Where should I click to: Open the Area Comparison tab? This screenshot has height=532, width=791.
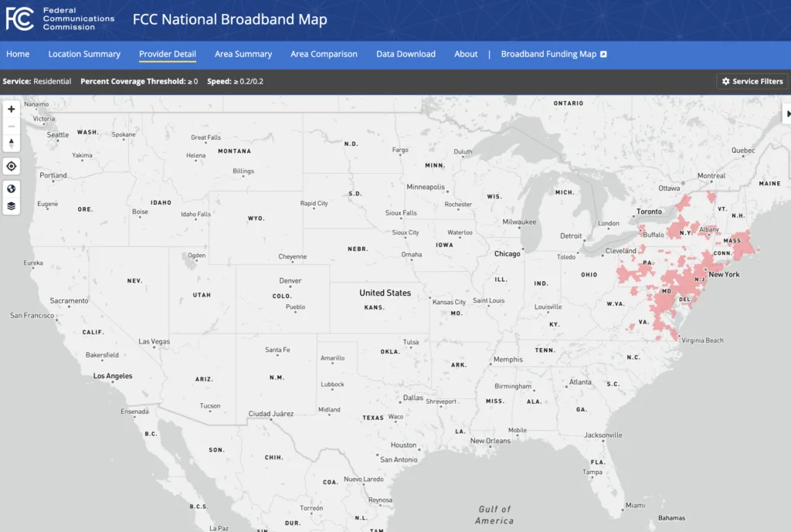click(324, 54)
